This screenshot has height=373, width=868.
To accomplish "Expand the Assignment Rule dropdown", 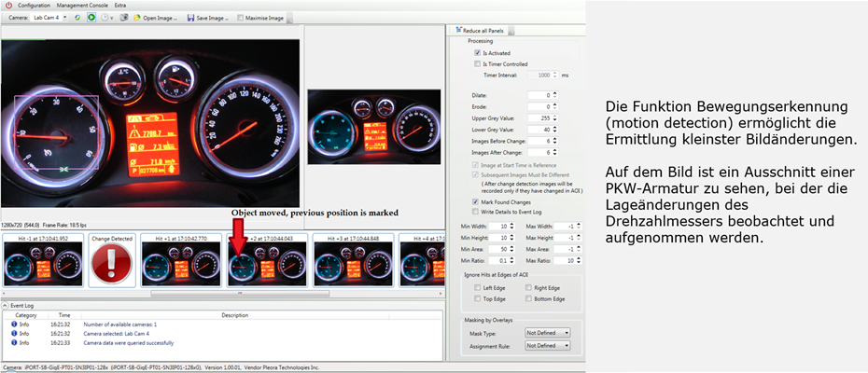I will tap(547, 345).
